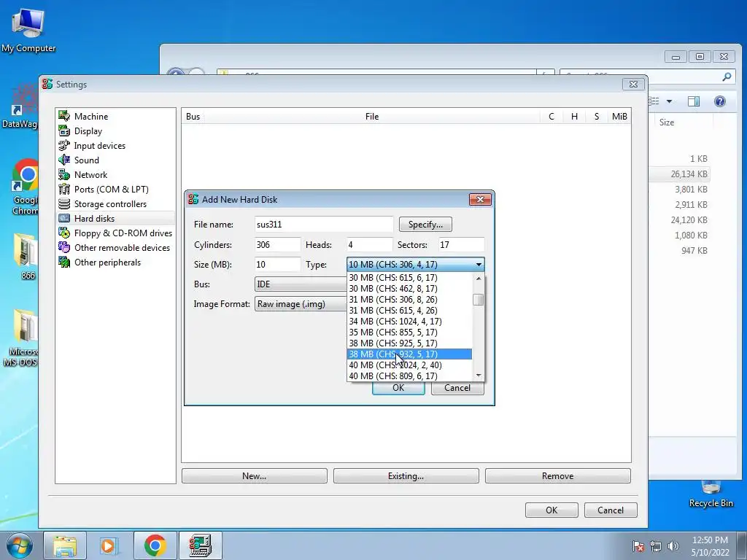The image size is (747, 560).
Task: Click the Type list scroll-up arrow
Action: [479, 278]
